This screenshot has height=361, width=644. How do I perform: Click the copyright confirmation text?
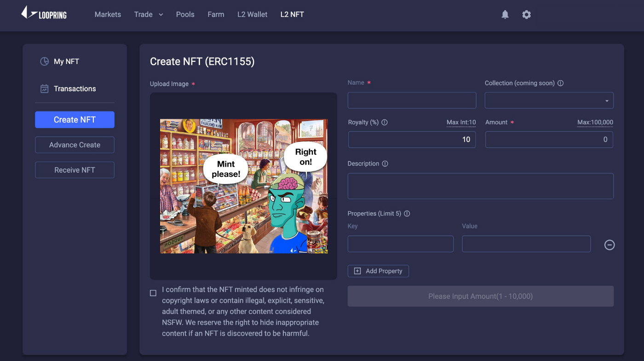pyautogui.click(x=243, y=311)
